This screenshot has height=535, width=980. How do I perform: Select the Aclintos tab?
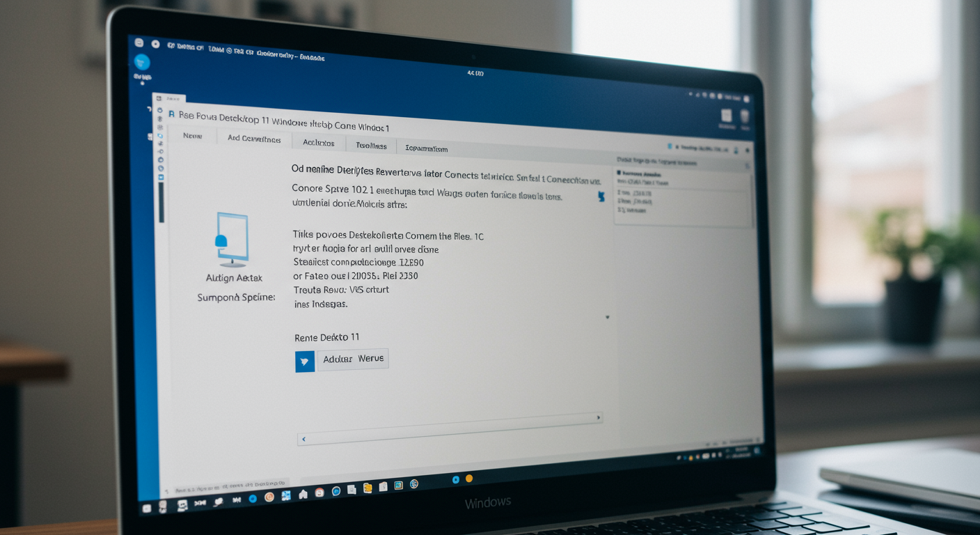[319, 143]
